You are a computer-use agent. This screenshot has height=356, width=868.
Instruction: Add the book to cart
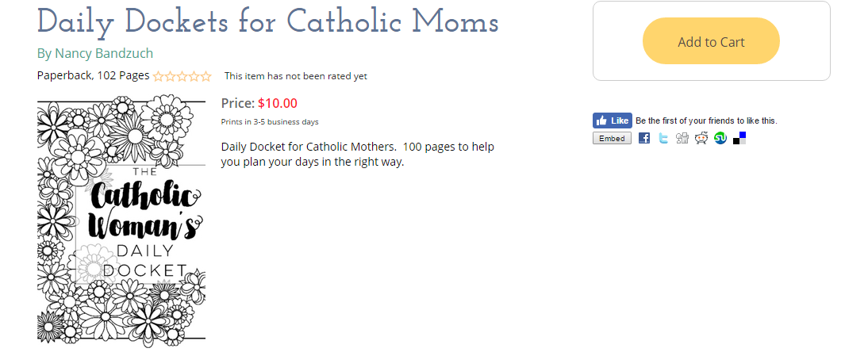coord(711,41)
